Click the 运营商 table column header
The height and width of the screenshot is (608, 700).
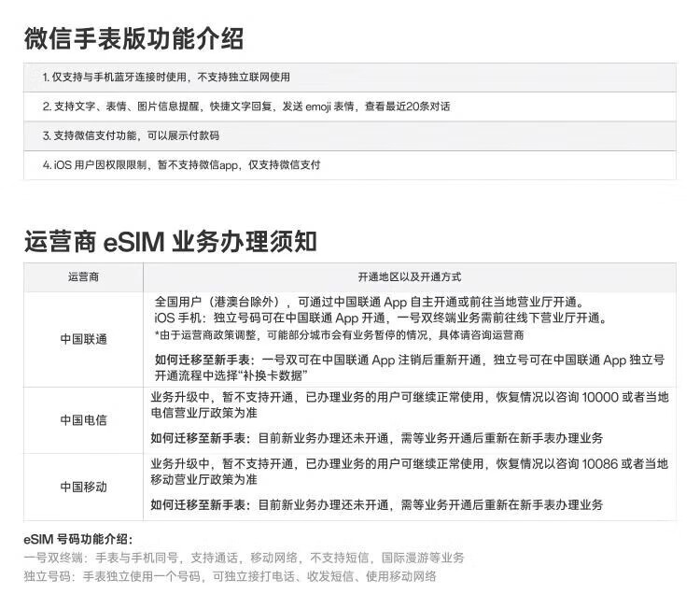coord(83,277)
